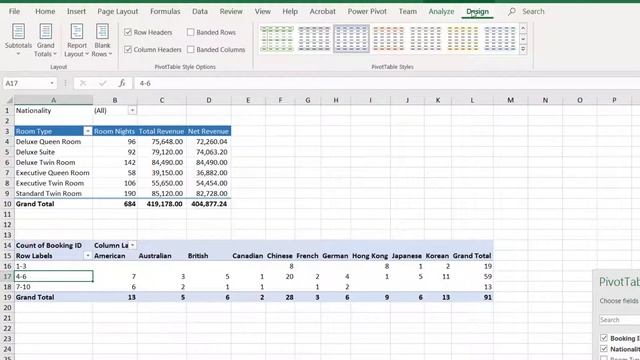The height and width of the screenshot is (360, 640).
Task: Enable the Banded Rows checkbox
Action: 190,32
